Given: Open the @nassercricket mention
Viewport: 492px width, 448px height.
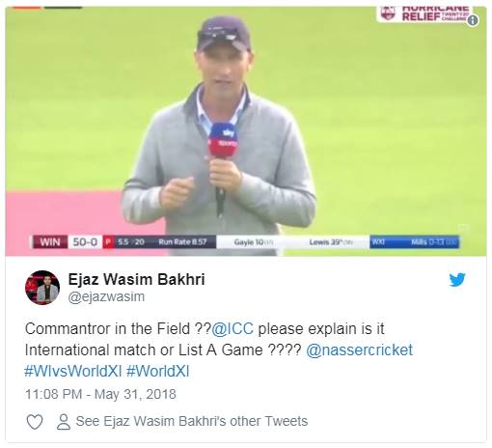Looking at the screenshot, I should pos(359,350).
